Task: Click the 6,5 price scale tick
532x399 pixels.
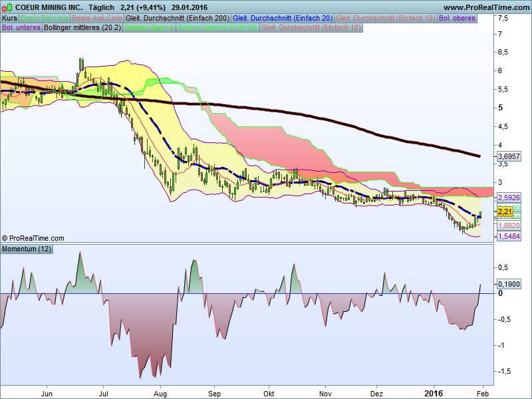Action: [x=503, y=53]
